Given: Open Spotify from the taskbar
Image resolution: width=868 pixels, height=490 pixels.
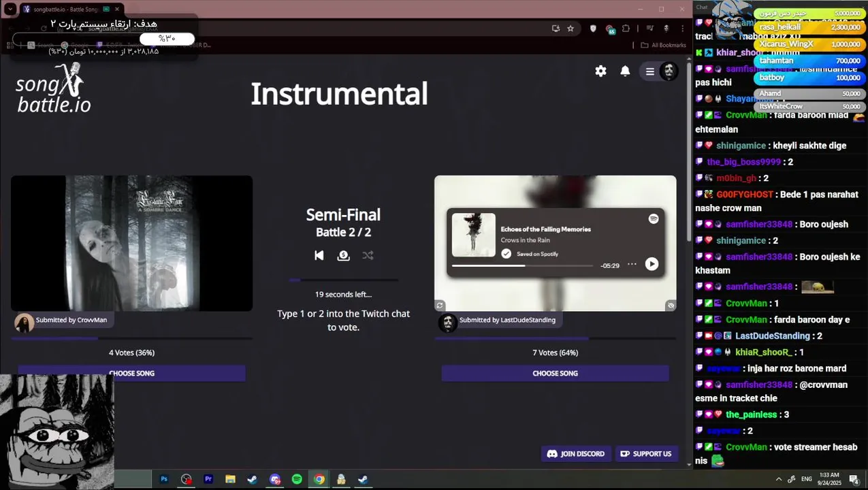Looking at the screenshot, I should (x=297, y=479).
